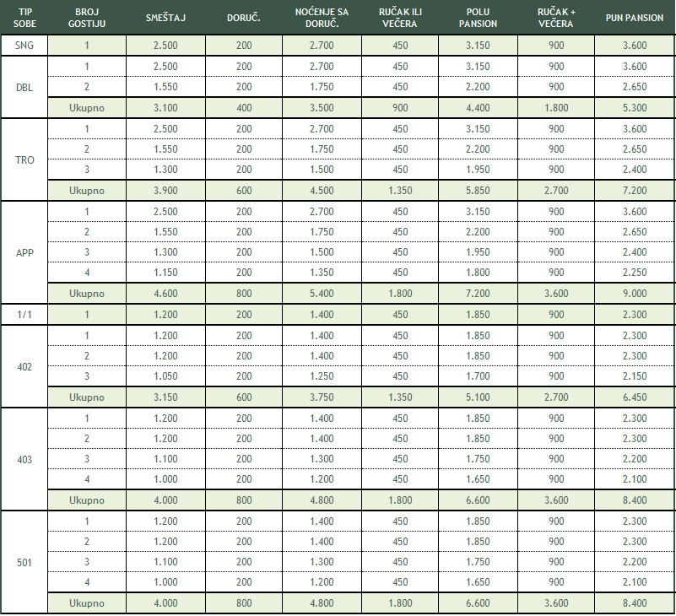Click the BROJ GOSTIJU column header
This screenshot has width=676, height=616.
87,18
